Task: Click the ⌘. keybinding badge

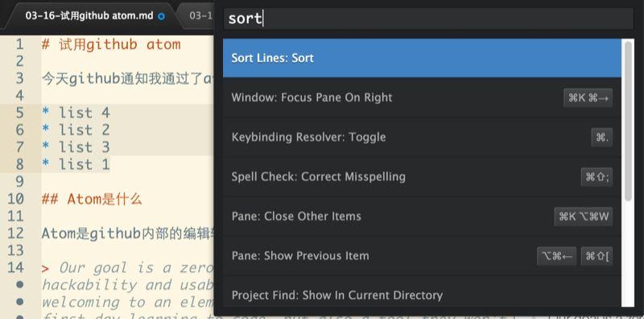Action: (601, 137)
